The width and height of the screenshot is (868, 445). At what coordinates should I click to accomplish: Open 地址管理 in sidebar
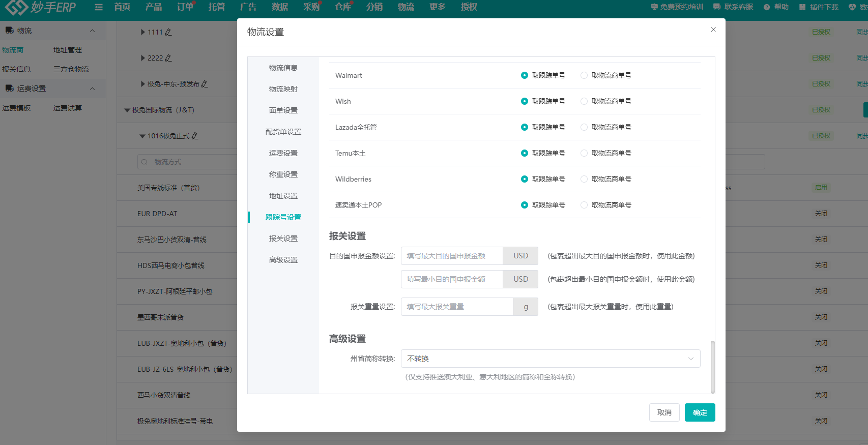[x=68, y=50]
